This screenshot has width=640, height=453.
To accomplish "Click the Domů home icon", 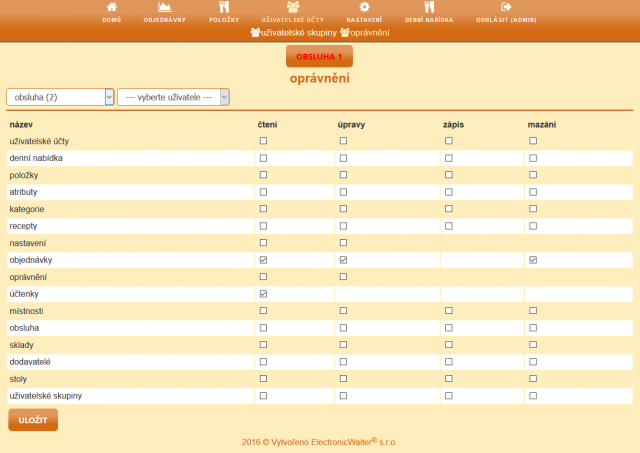I will [111, 8].
